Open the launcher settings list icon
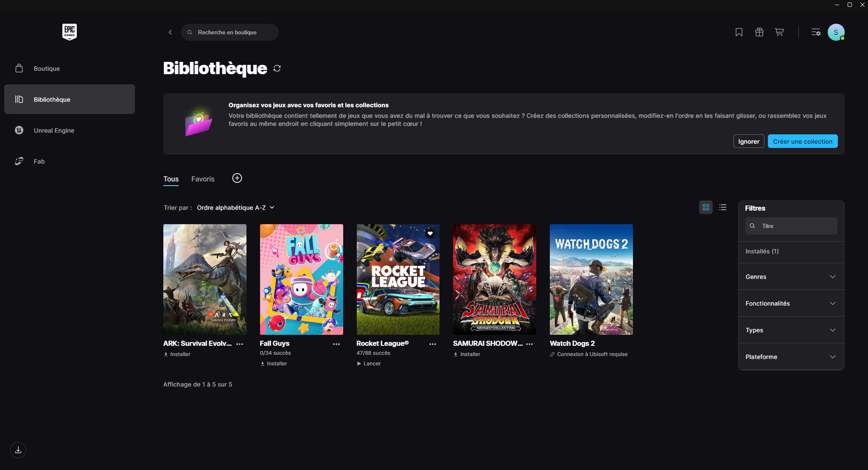Screen dimensions: 868x470 tap(816, 32)
